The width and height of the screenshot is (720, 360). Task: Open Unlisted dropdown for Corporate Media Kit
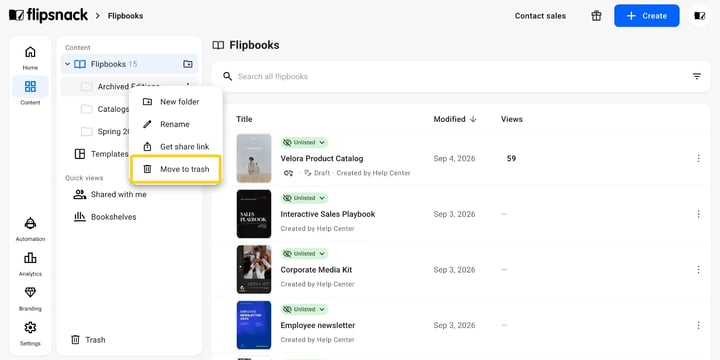pos(304,254)
